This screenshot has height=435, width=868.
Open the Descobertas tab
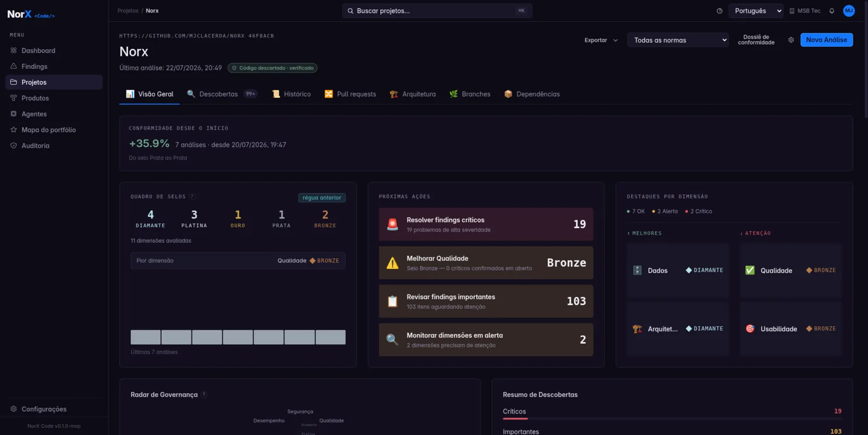click(x=222, y=94)
